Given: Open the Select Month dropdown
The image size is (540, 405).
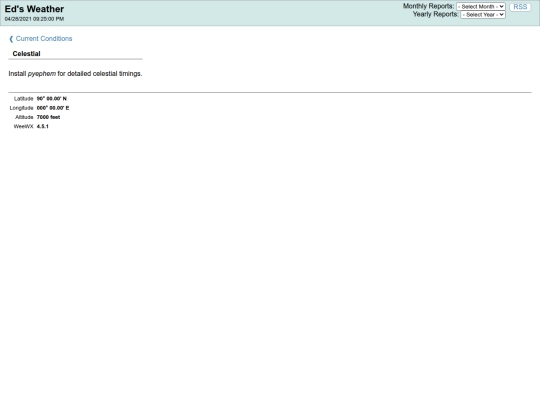Looking at the screenshot, I should (x=481, y=7).
